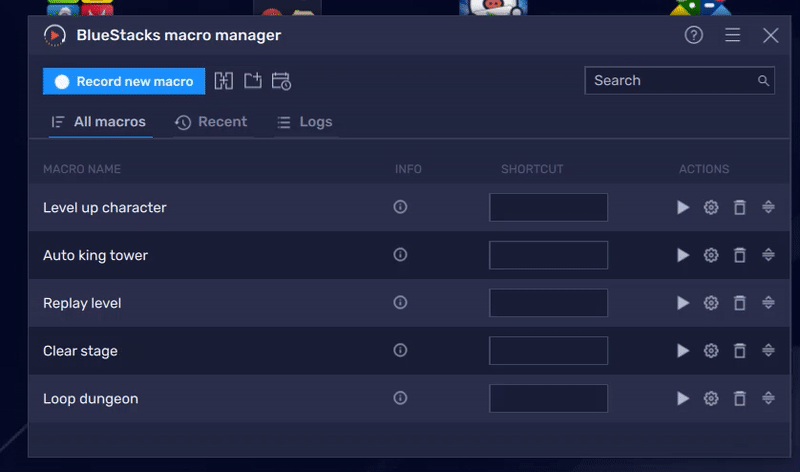Set shortcut box for Loop dungeon
The width and height of the screenshot is (800, 472).
548,399
